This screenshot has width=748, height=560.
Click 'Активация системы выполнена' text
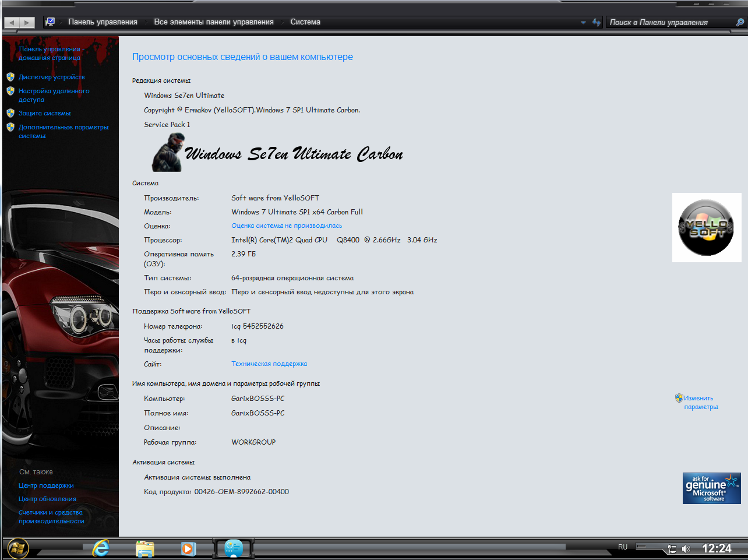pyautogui.click(x=197, y=477)
